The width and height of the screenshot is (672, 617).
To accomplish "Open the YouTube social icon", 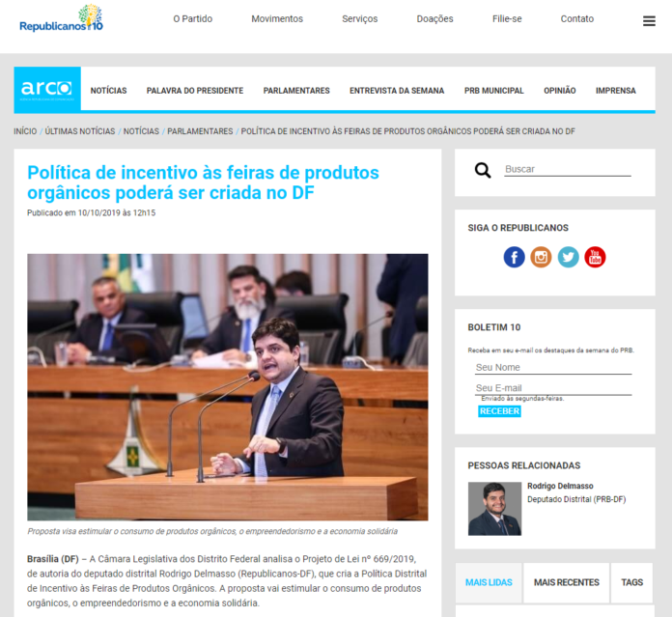I will point(595,257).
